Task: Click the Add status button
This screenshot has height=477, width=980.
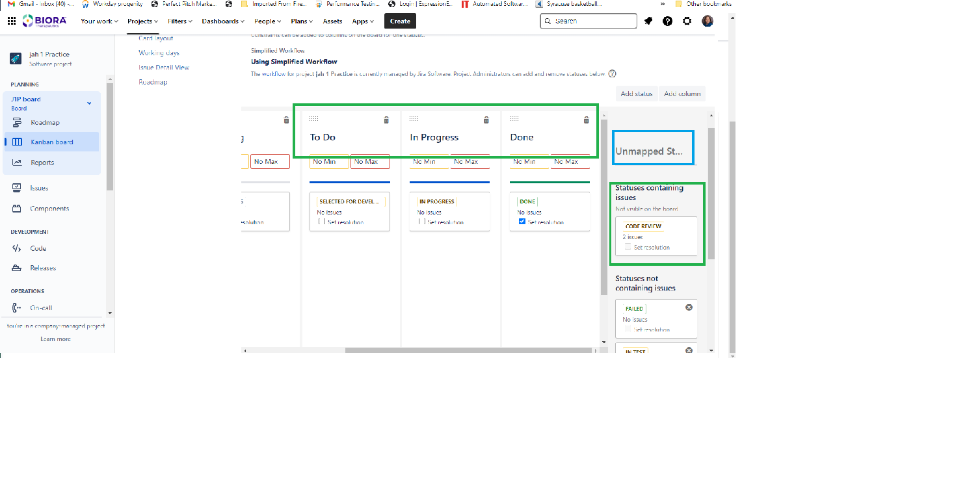Action: pyautogui.click(x=637, y=94)
